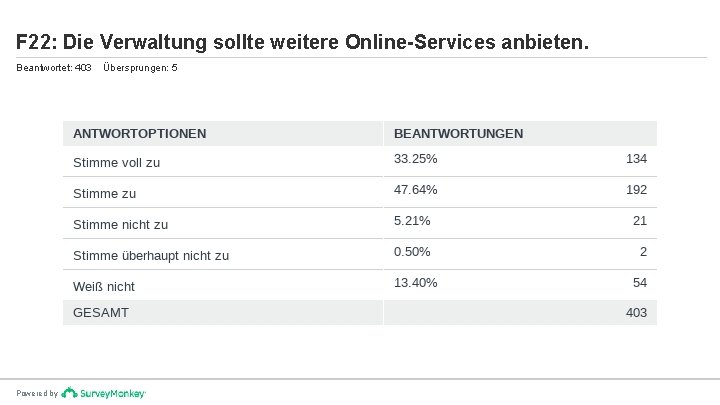Viewport: 720px width, 405px height.
Task: Click the 33.25% percentage value
Action: 415,159
